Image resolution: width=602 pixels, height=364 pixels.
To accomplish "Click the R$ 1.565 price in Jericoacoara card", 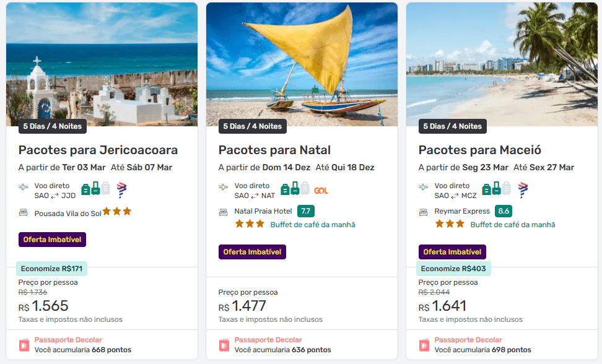I will click(43, 306).
